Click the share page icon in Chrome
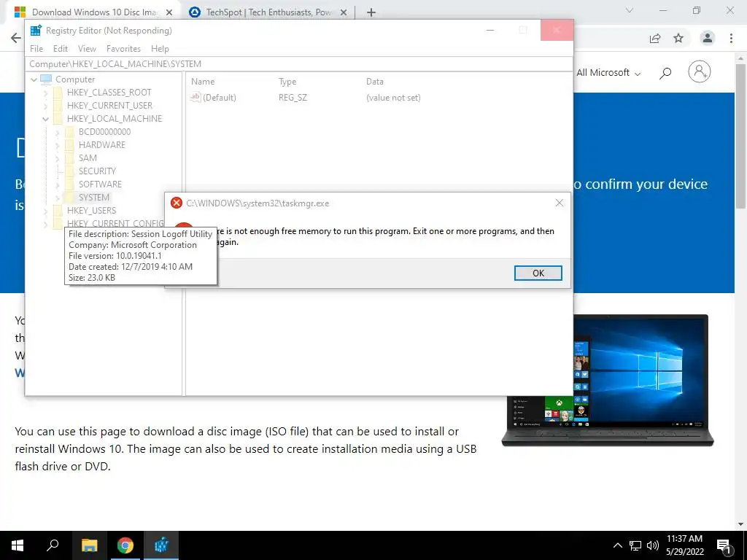747x560 pixels. click(655, 38)
